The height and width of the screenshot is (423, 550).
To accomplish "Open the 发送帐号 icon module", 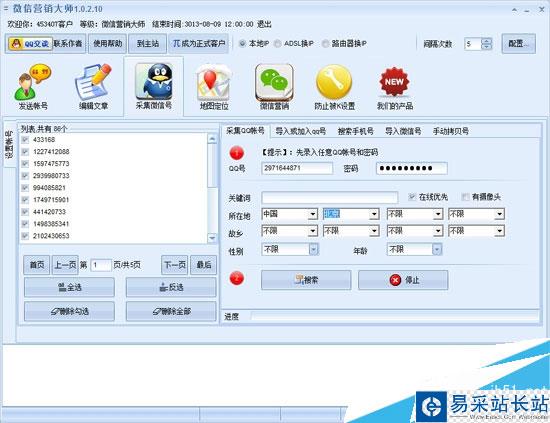I will (33, 87).
